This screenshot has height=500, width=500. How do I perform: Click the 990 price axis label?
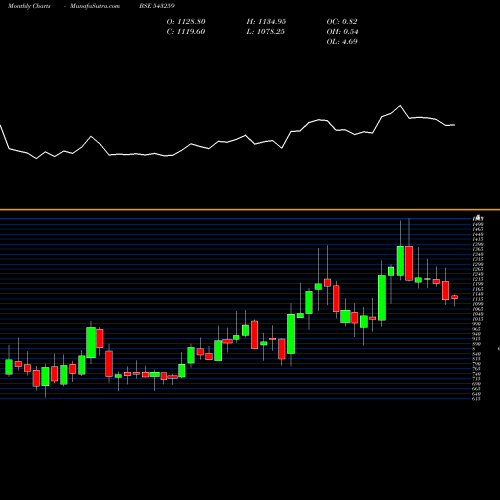pos(477,324)
